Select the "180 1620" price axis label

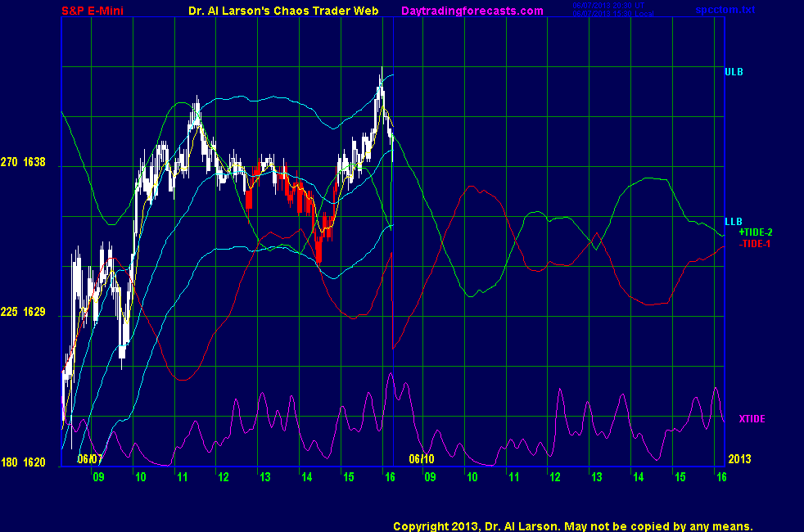(x=23, y=462)
